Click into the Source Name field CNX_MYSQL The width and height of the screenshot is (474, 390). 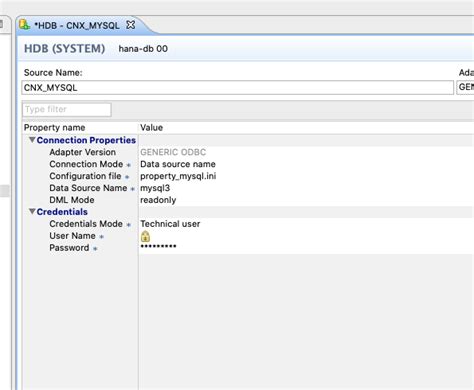tap(238, 88)
